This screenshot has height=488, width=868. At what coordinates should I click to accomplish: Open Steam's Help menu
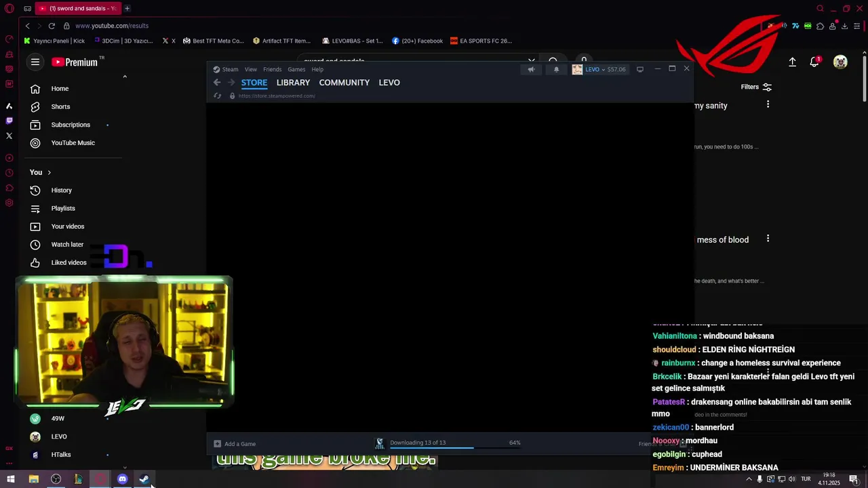(x=317, y=69)
